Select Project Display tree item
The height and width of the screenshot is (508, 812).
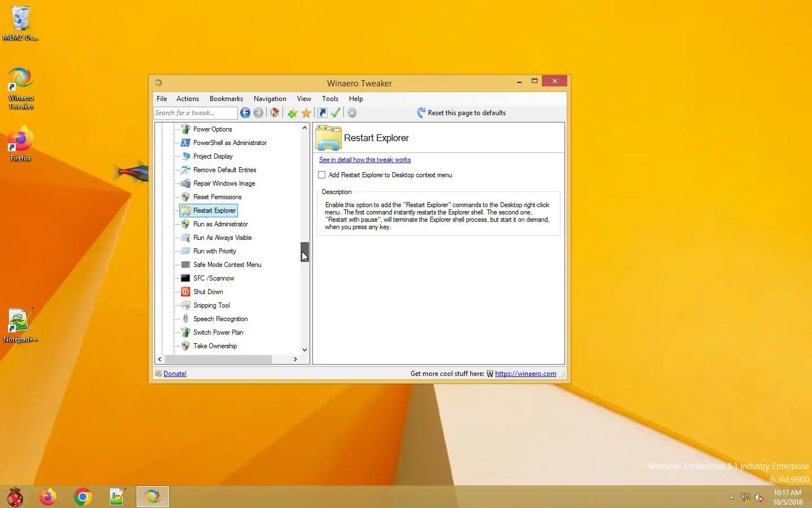pyautogui.click(x=213, y=156)
